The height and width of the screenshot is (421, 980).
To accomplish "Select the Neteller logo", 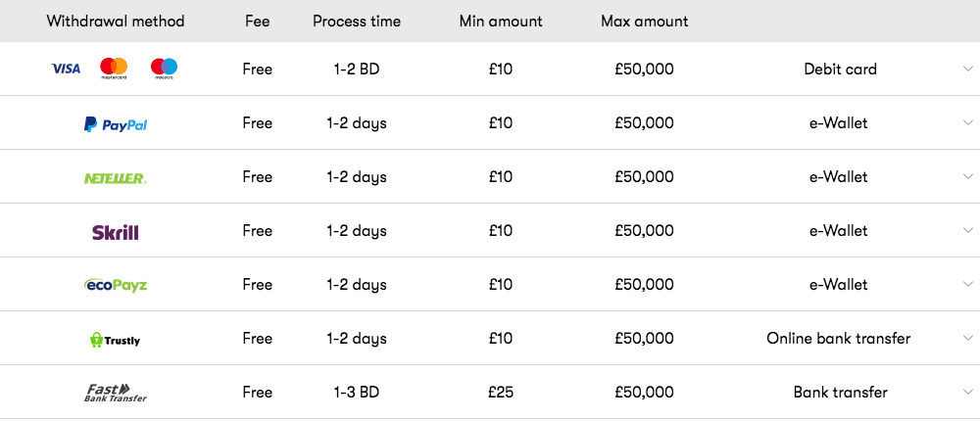I will pyautogui.click(x=116, y=178).
